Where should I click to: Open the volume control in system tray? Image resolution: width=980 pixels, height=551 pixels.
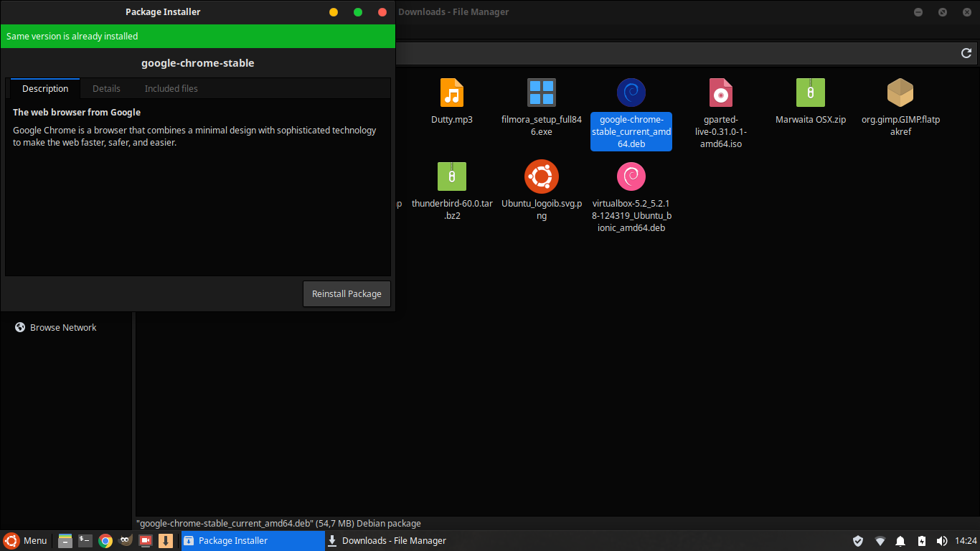pos(942,541)
